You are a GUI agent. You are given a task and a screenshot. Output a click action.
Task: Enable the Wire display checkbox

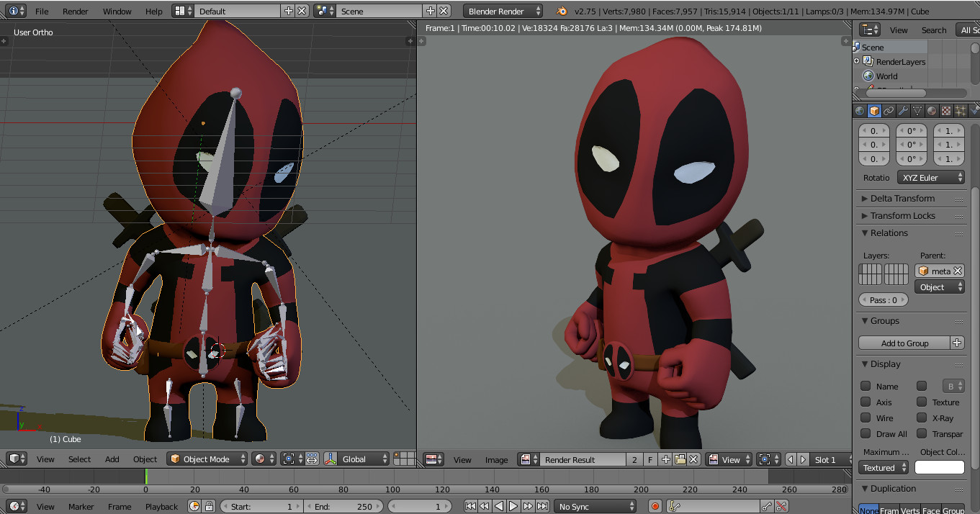coord(866,418)
